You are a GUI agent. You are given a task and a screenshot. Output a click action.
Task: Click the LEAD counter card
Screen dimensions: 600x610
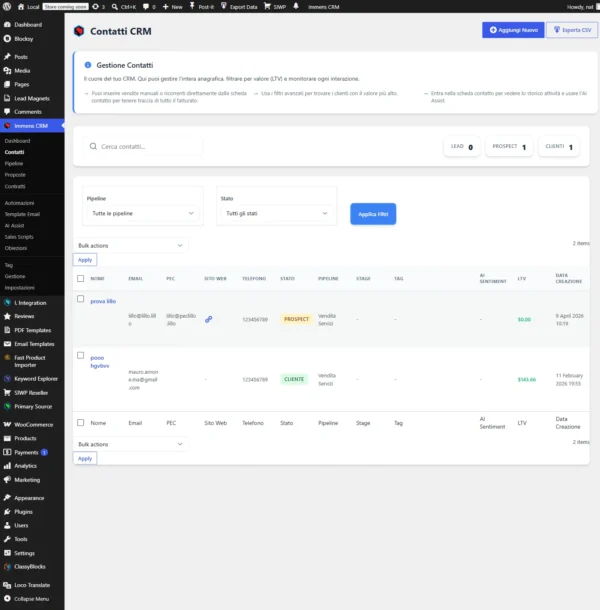(462, 147)
